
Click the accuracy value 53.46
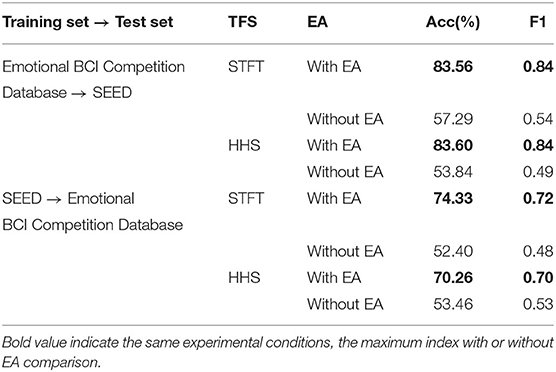[x=453, y=304]
